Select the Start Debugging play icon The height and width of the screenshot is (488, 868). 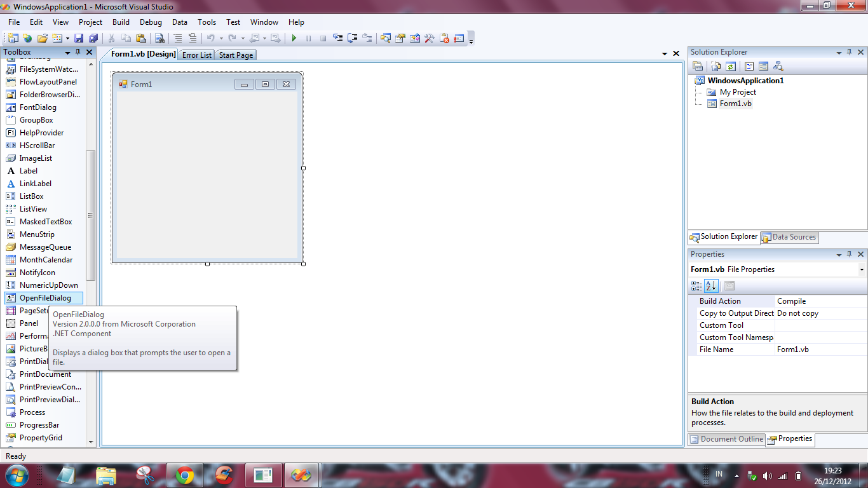pos(294,38)
